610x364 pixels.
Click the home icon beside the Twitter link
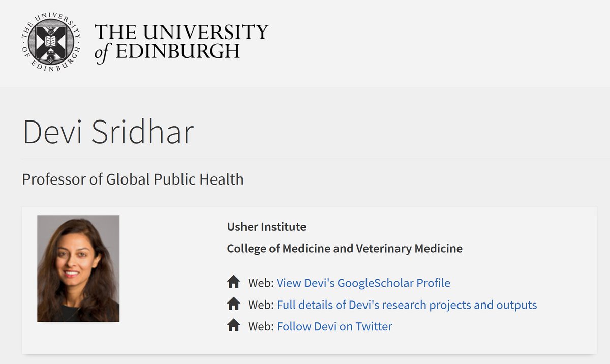(233, 325)
